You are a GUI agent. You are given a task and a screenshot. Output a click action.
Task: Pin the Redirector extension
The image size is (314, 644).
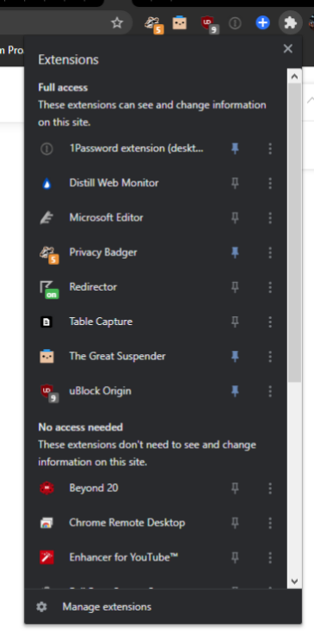(235, 287)
